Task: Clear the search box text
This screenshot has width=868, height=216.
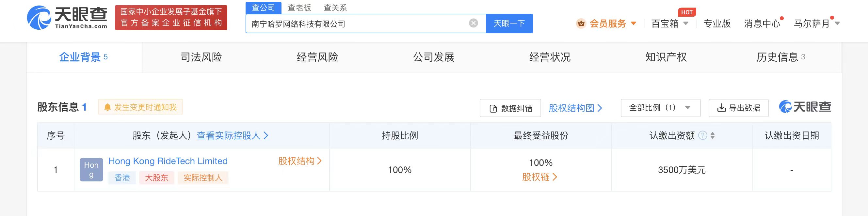Action: 474,23
